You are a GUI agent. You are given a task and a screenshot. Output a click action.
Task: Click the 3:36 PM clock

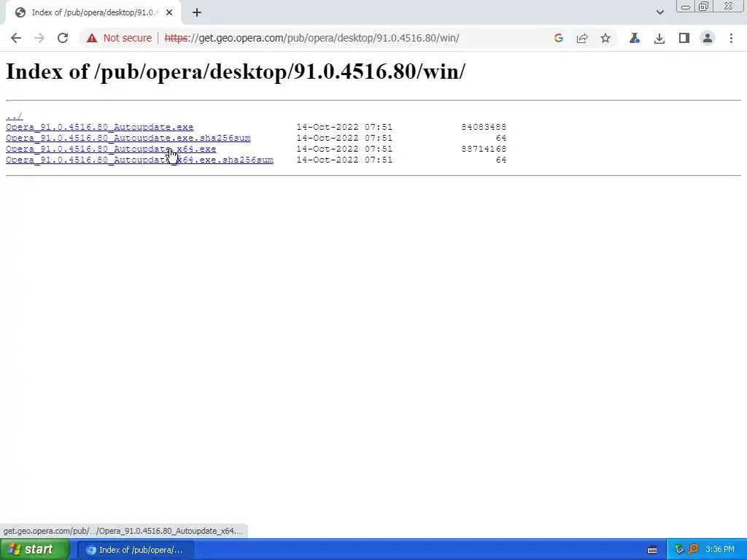(x=720, y=550)
